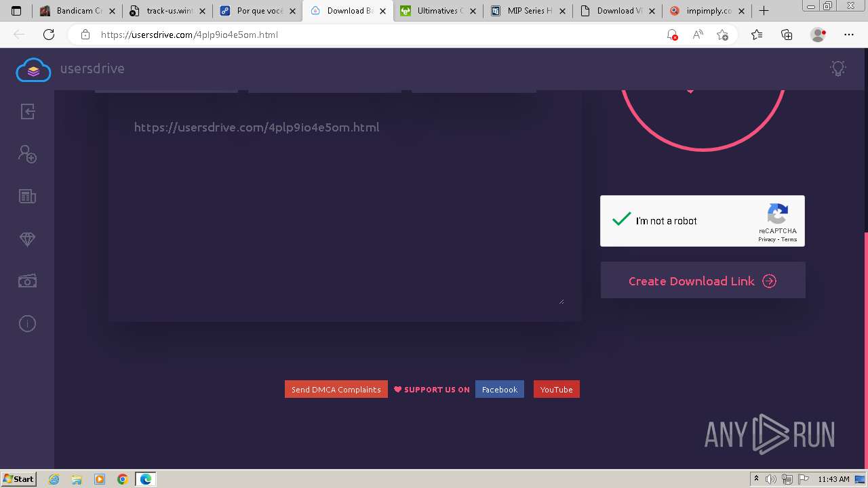The image size is (868, 488).
Task: Click the Create Download Link button
Action: point(703,281)
